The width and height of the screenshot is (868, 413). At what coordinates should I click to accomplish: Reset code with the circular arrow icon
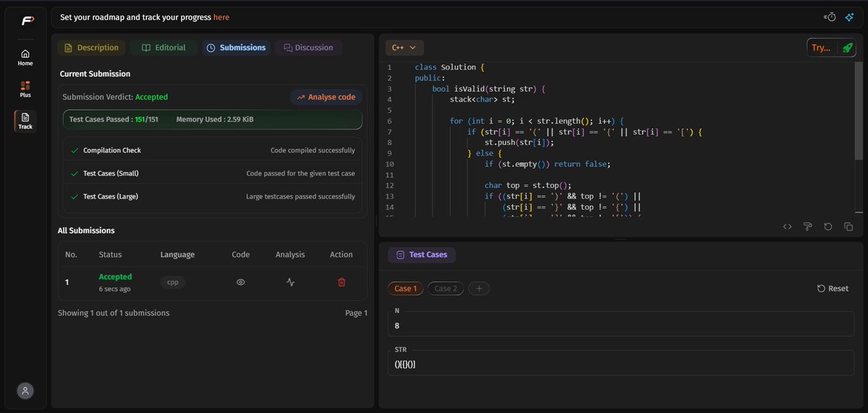828,226
